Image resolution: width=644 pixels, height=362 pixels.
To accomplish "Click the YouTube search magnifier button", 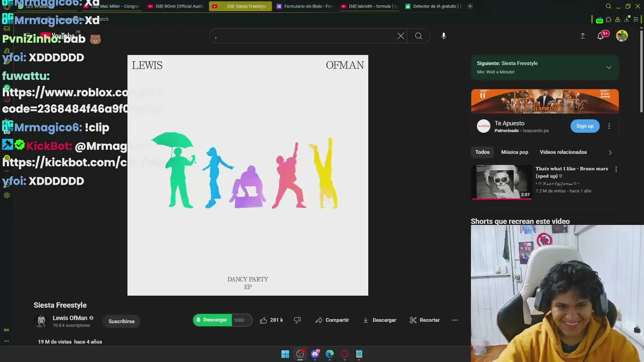I will click(419, 36).
